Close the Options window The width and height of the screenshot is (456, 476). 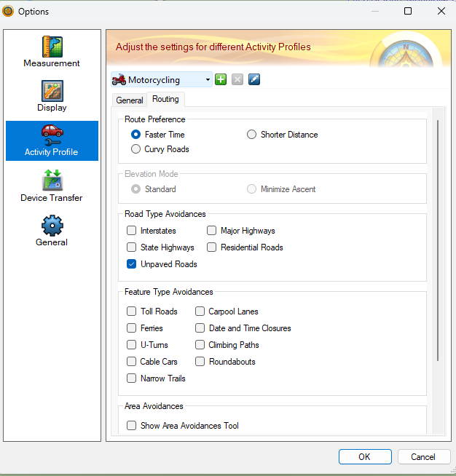coord(441,11)
